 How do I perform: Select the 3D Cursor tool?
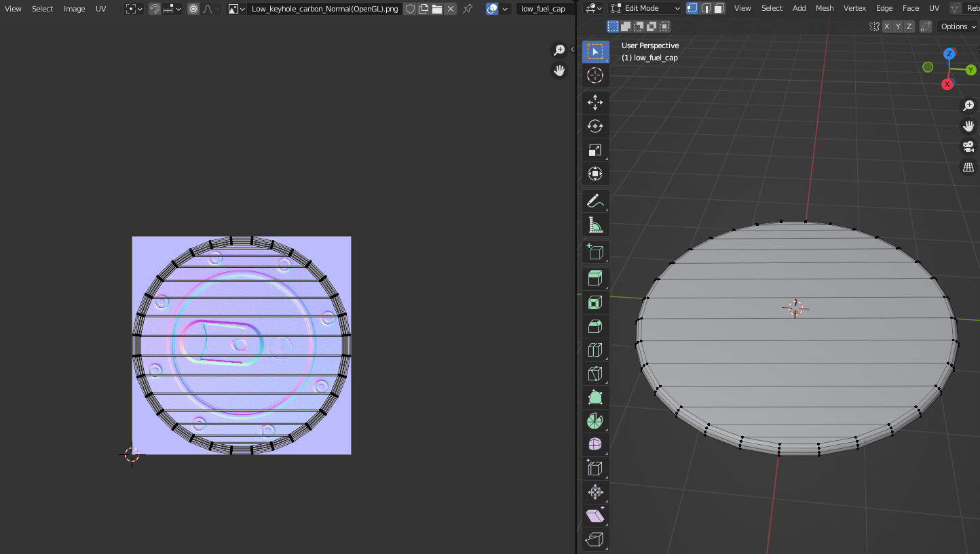coord(595,75)
